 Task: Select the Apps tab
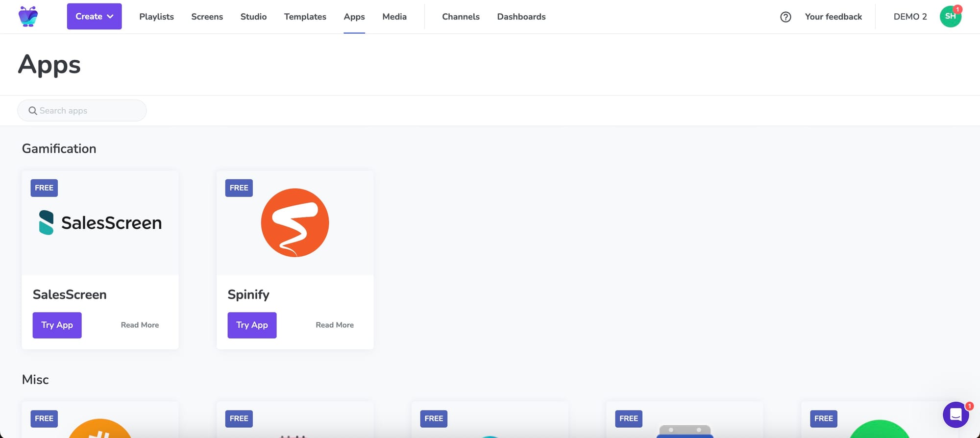tap(354, 17)
